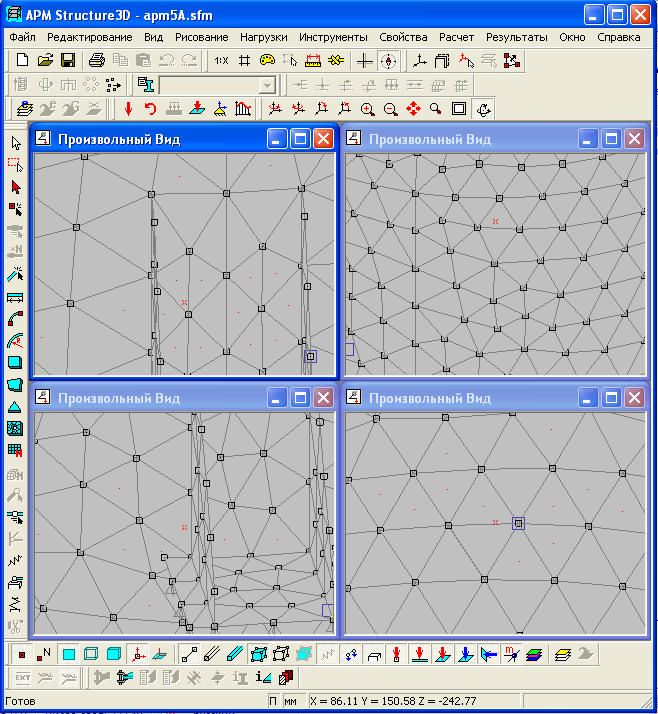Click the Zoom in magnifier icon
The width and height of the screenshot is (658, 714).
pos(368,109)
